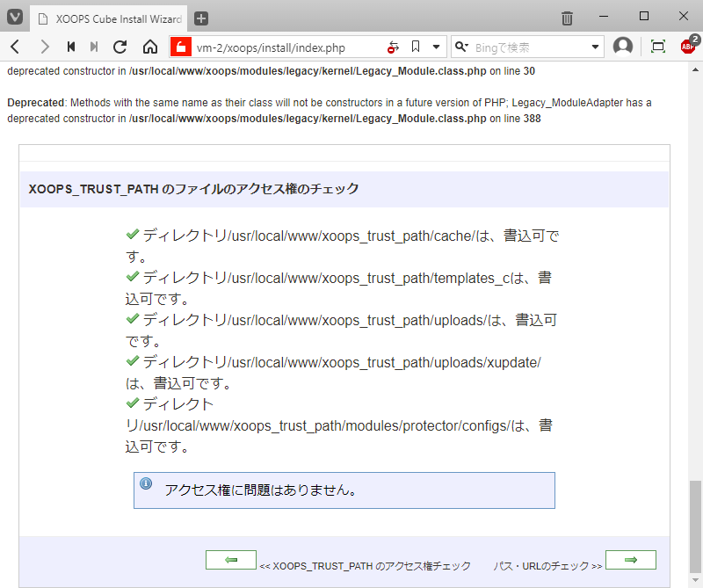Reload the current page

[120, 47]
